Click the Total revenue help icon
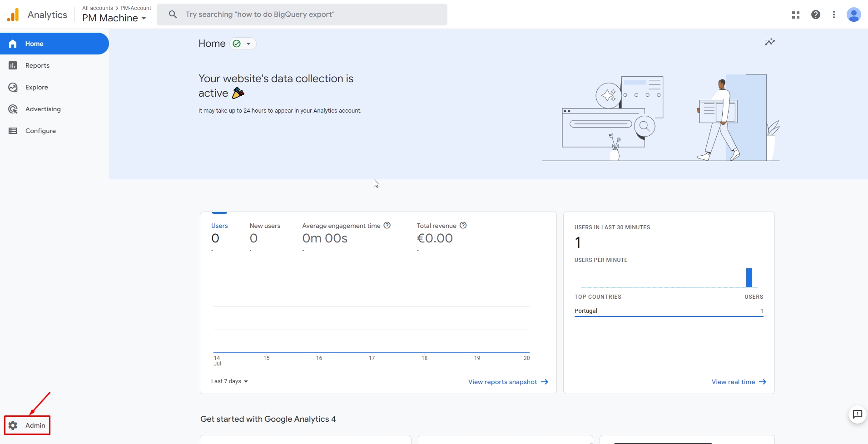Screen dimensions: 868x444 coord(463,225)
